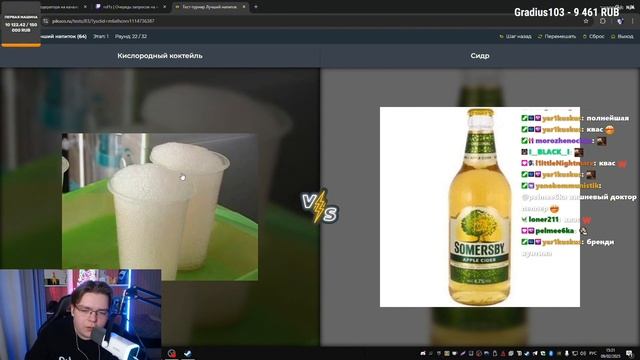Image resolution: width=640 pixels, height=360 pixels.
Task: View site information icon beside the URL
Action: point(46,21)
